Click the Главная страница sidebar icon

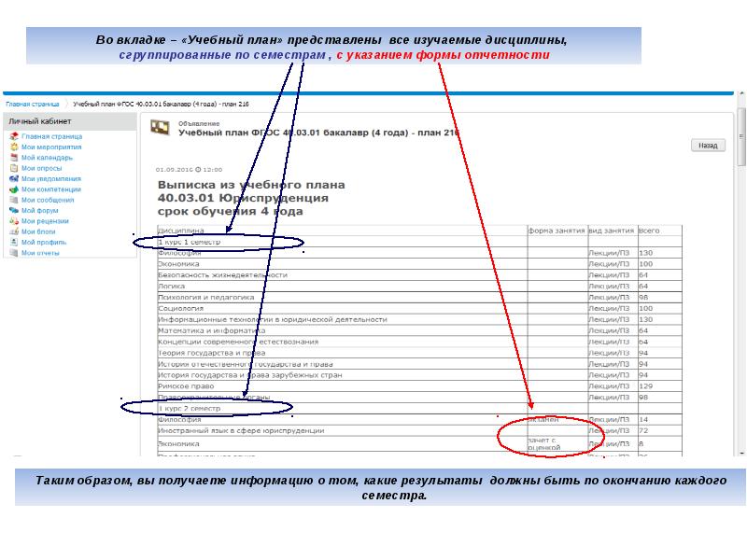[x=13, y=136]
